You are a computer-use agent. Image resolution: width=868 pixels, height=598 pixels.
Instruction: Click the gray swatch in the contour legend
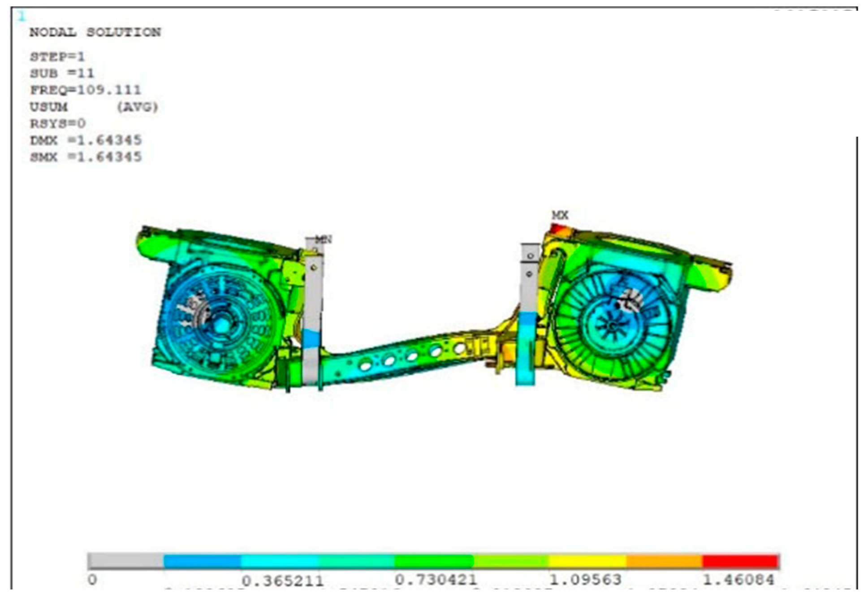click(x=126, y=561)
